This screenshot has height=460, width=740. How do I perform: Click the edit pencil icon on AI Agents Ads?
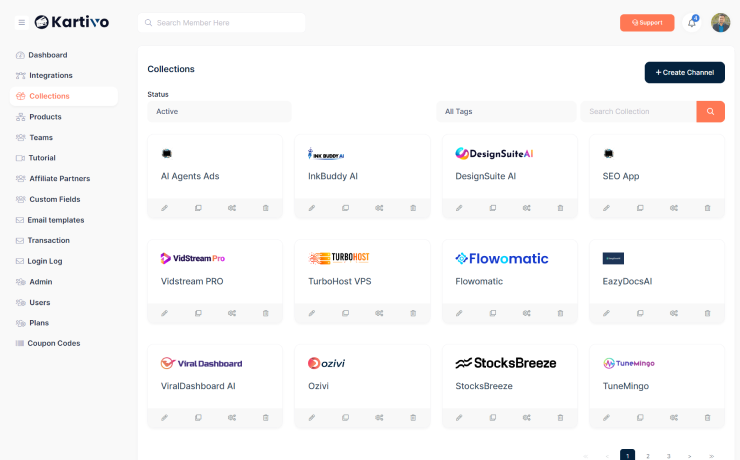165,208
